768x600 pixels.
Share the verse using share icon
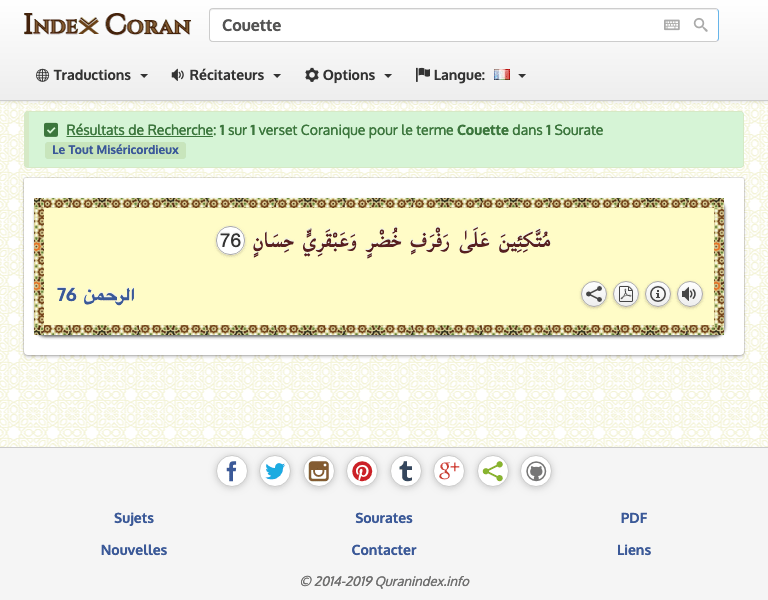[594, 294]
